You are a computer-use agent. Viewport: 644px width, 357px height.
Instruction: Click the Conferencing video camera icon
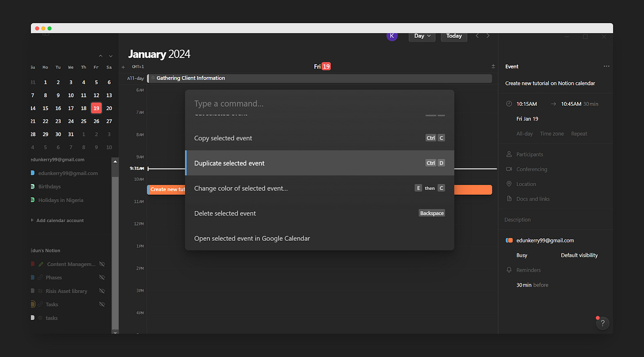tap(509, 169)
